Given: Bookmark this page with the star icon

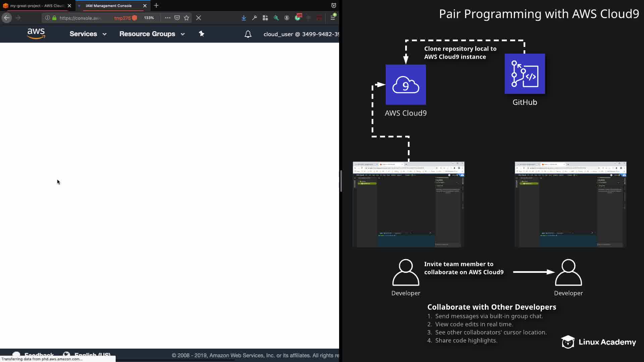Looking at the screenshot, I should 186,18.
